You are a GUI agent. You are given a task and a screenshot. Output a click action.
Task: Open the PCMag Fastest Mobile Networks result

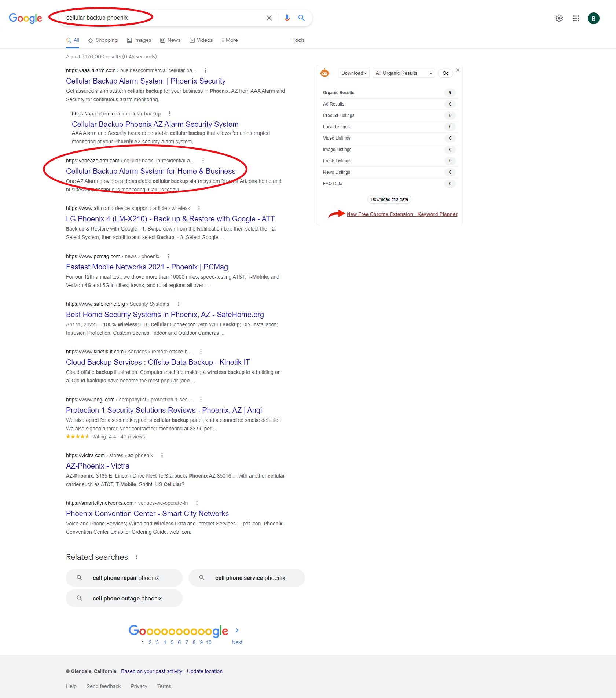click(x=147, y=267)
